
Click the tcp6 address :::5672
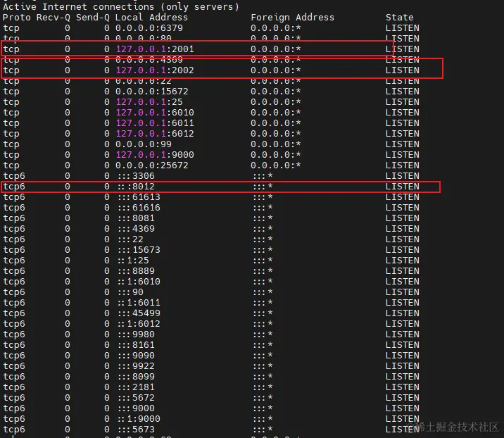pyautogui.click(x=136, y=398)
